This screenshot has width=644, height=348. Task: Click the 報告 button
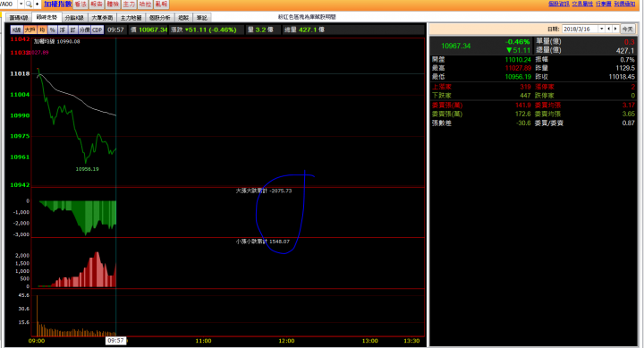click(97, 4)
